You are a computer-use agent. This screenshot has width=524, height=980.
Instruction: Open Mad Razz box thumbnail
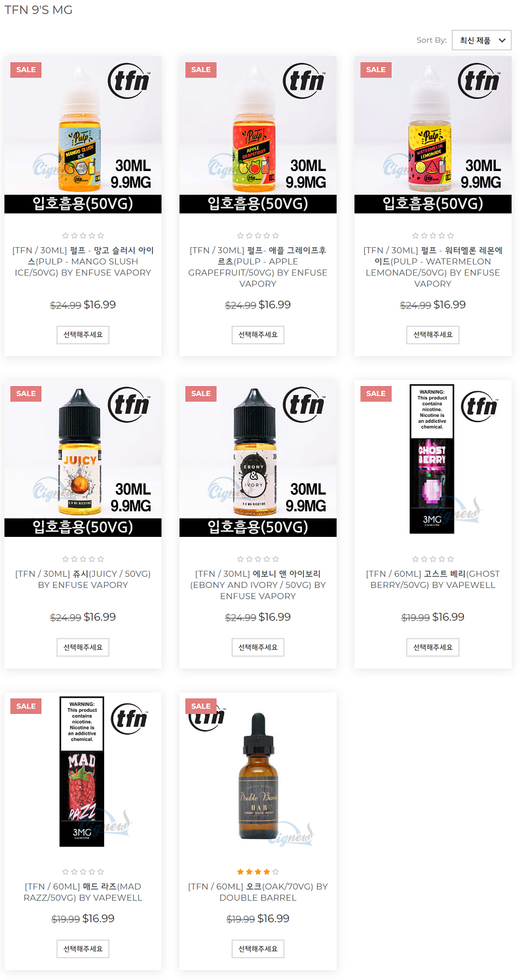(83, 771)
